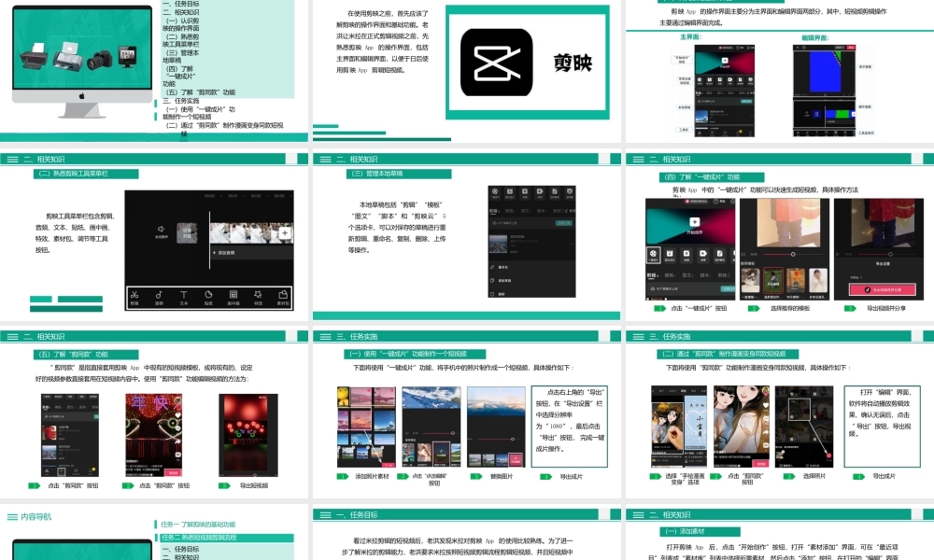Click the (一)添加素材 section label
This screenshot has width=934, height=560.
(x=700, y=531)
